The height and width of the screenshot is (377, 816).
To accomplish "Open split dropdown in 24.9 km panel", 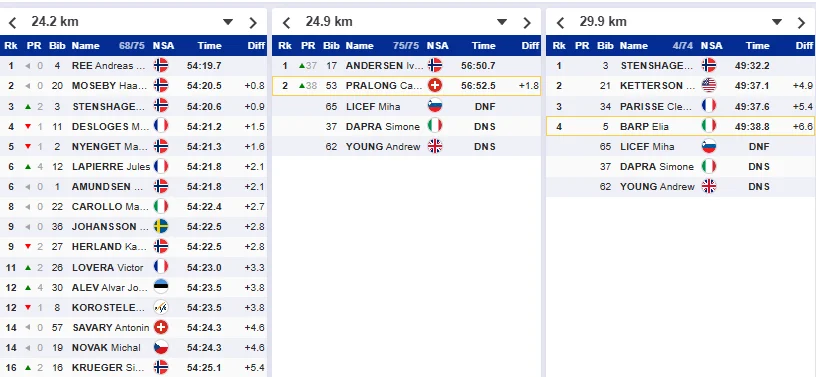I will click(x=502, y=22).
